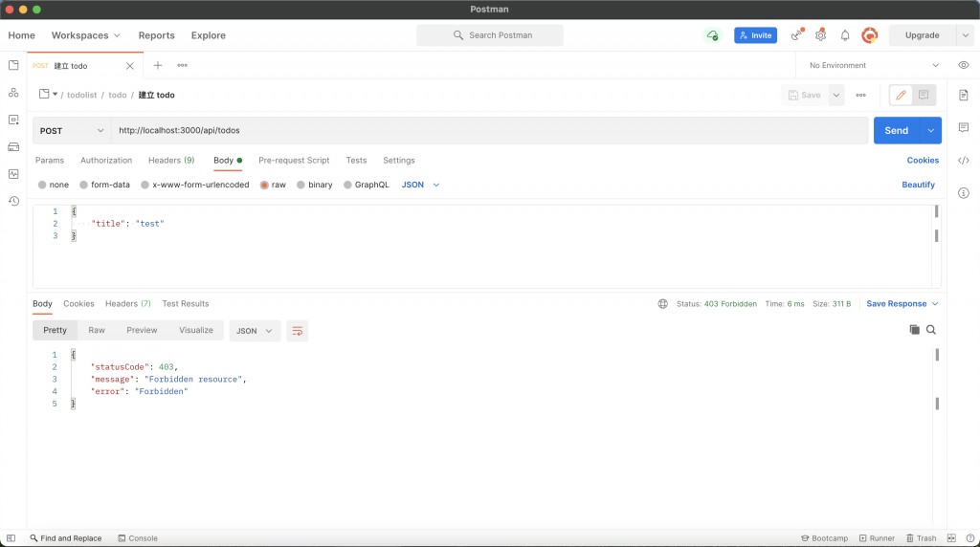The height and width of the screenshot is (547, 980).
Task: Toggle sidebar icon in the status bar
Action: [x=11, y=538]
